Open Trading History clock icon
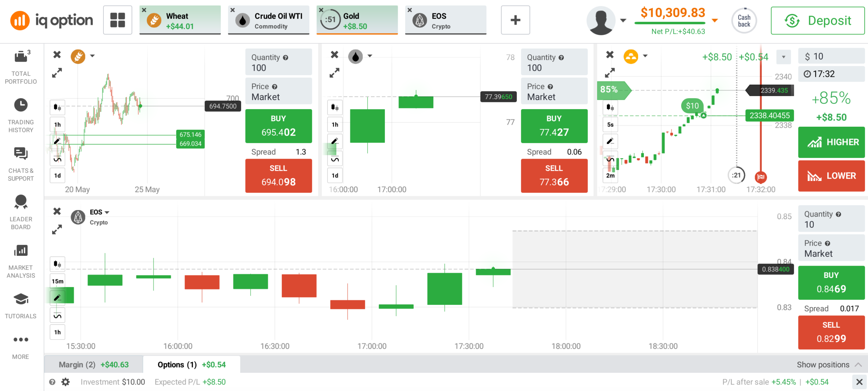868x391 pixels. (x=21, y=105)
